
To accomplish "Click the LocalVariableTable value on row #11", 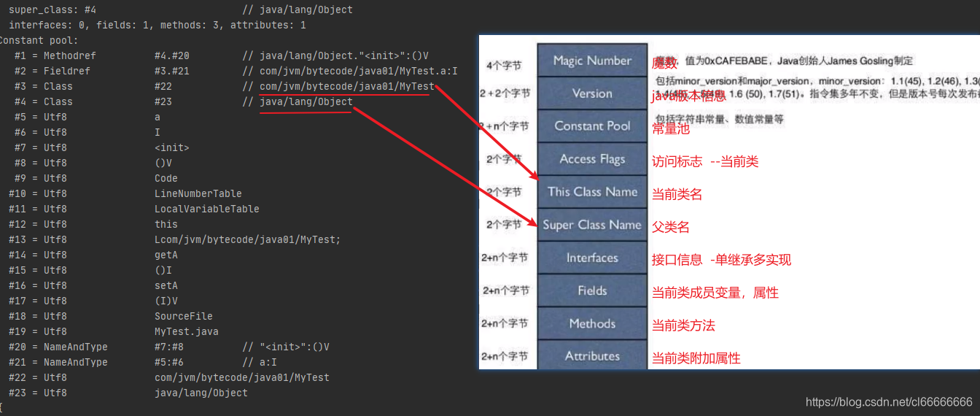I will tap(207, 209).
